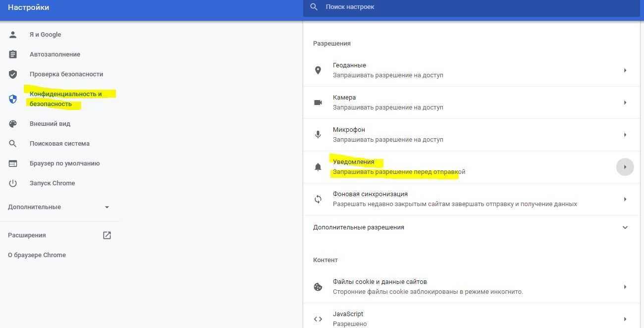Open Геоданные via its right arrow

[x=625, y=70]
